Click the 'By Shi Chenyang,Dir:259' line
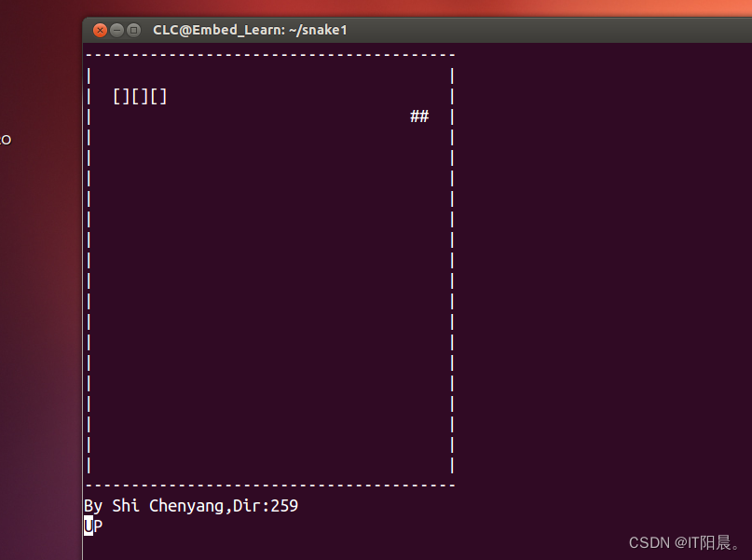 [191, 506]
